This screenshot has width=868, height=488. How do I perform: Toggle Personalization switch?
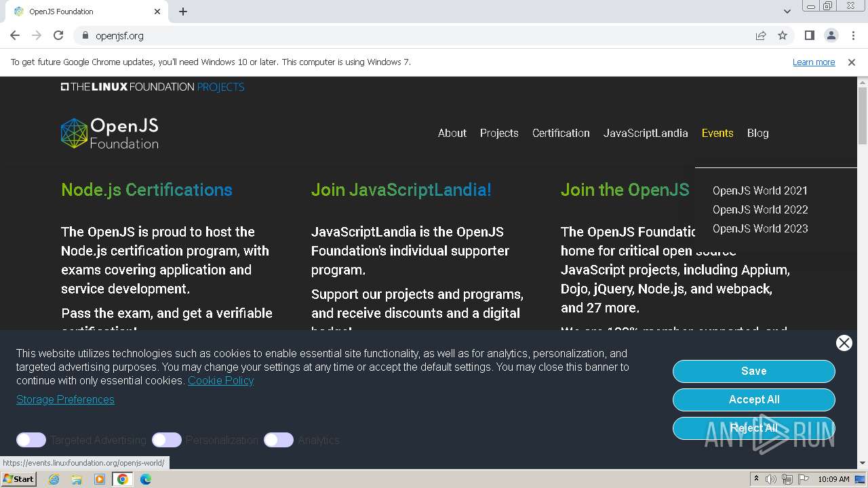tap(167, 440)
